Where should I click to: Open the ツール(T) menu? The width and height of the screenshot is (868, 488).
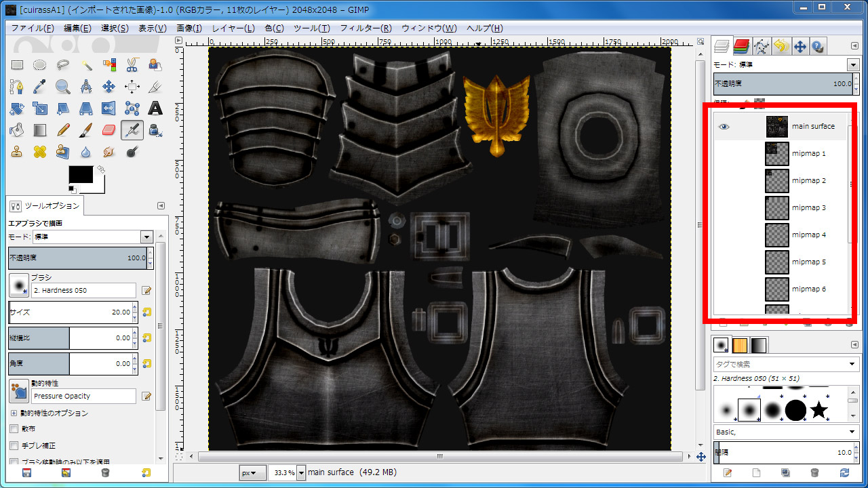click(312, 28)
